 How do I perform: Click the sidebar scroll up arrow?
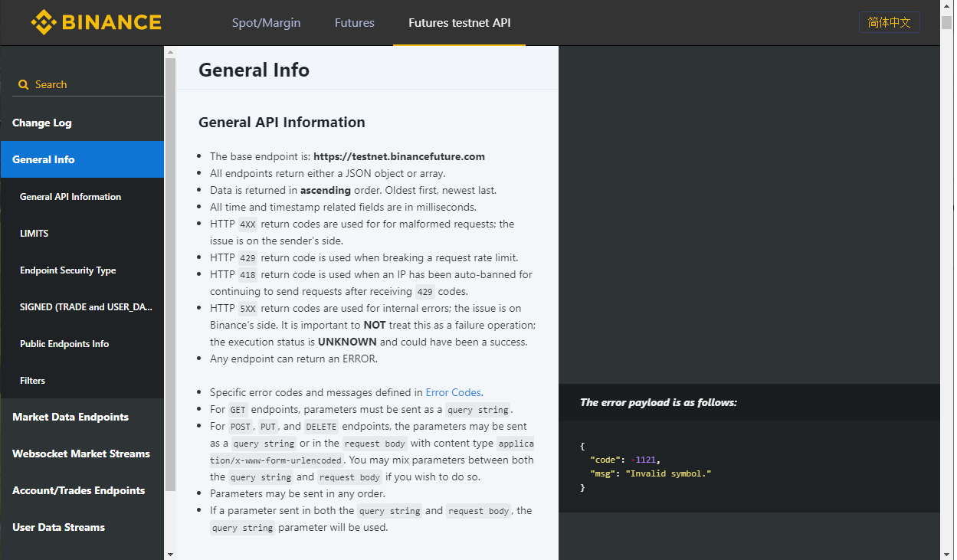[x=170, y=52]
